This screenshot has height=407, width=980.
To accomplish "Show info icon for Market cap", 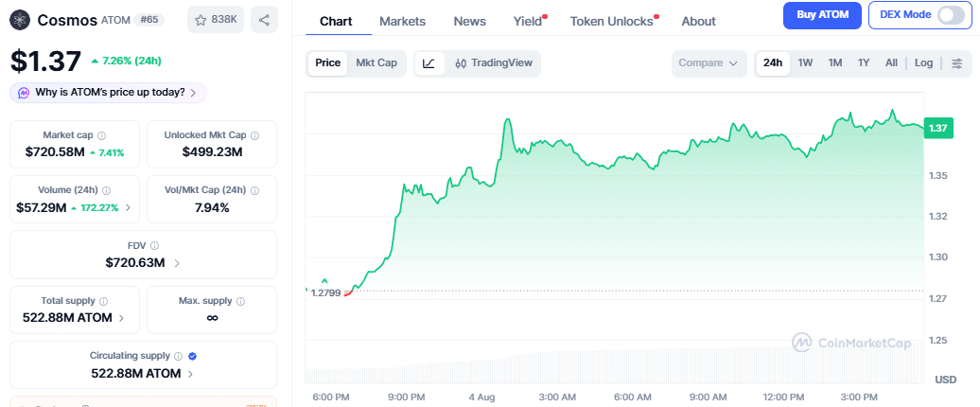I will pos(102,135).
